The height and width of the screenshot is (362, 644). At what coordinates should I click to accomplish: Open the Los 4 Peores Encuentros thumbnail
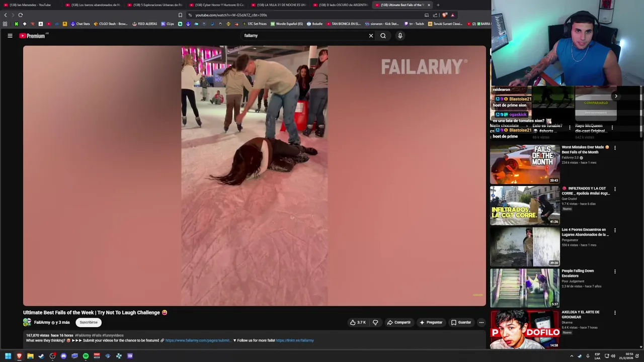pyautogui.click(x=525, y=247)
